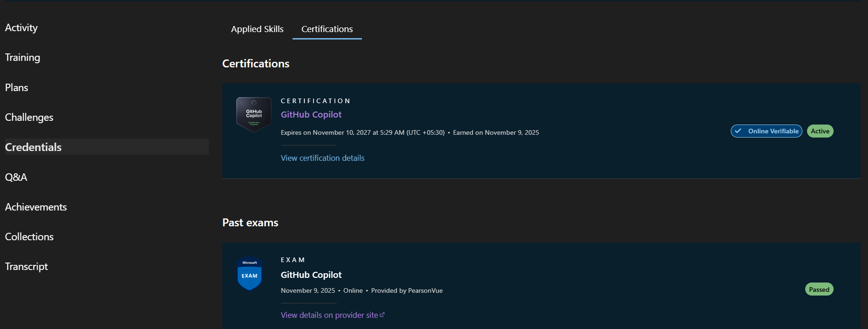Click the Passed status label
The width and height of the screenshot is (868, 329).
point(819,290)
